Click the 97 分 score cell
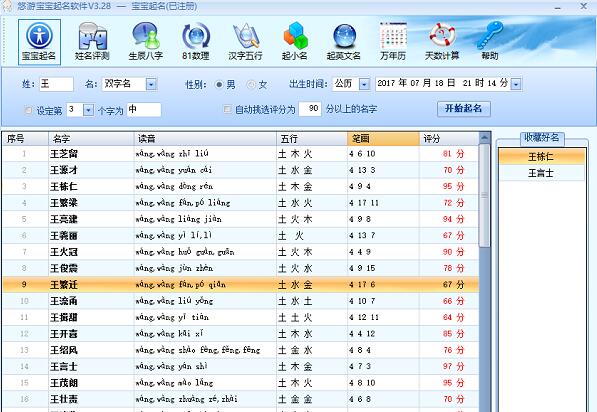Screen dimensions: 597x412 (x=449, y=367)
